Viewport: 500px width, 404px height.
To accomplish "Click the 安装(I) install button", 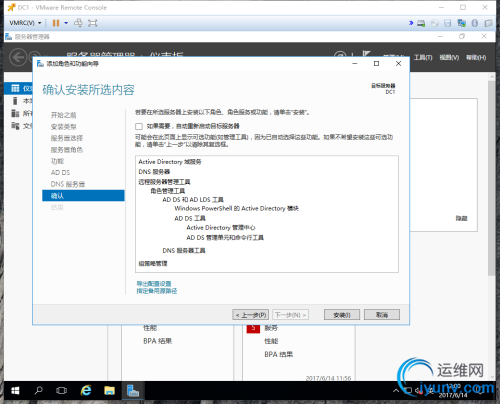I will (x=342, y=315).
